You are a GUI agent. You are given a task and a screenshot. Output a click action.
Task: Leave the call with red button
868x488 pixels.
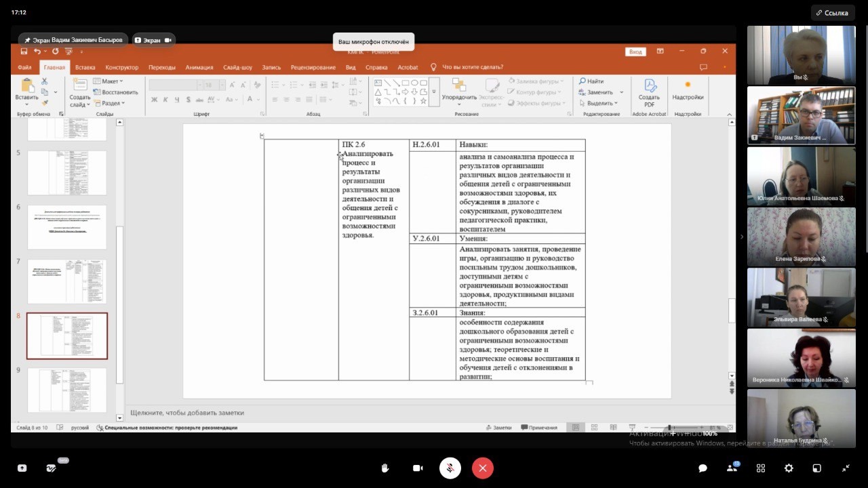pos(483,468)
